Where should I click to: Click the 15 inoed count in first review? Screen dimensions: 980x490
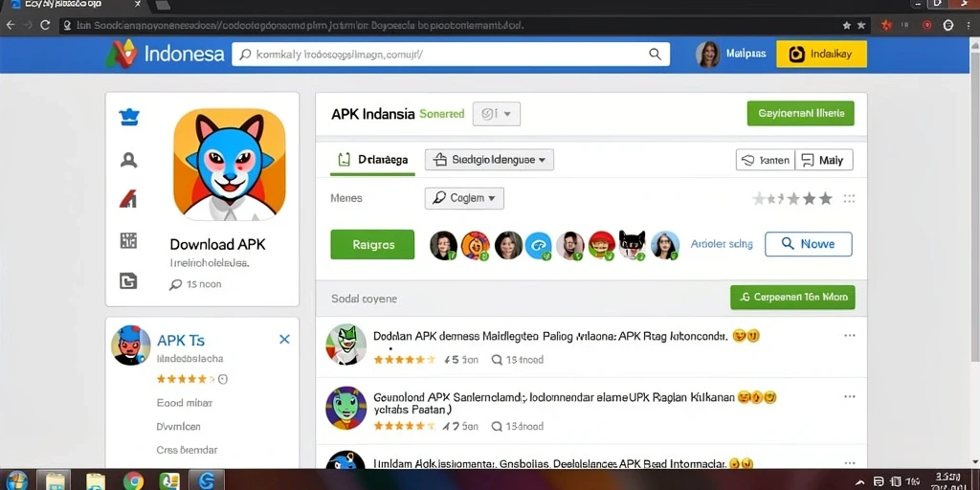518,360
